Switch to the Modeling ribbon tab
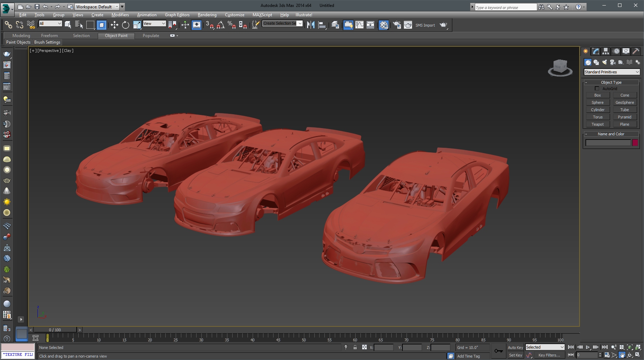This screenshot has height=360, width=644. click(21, 36)
